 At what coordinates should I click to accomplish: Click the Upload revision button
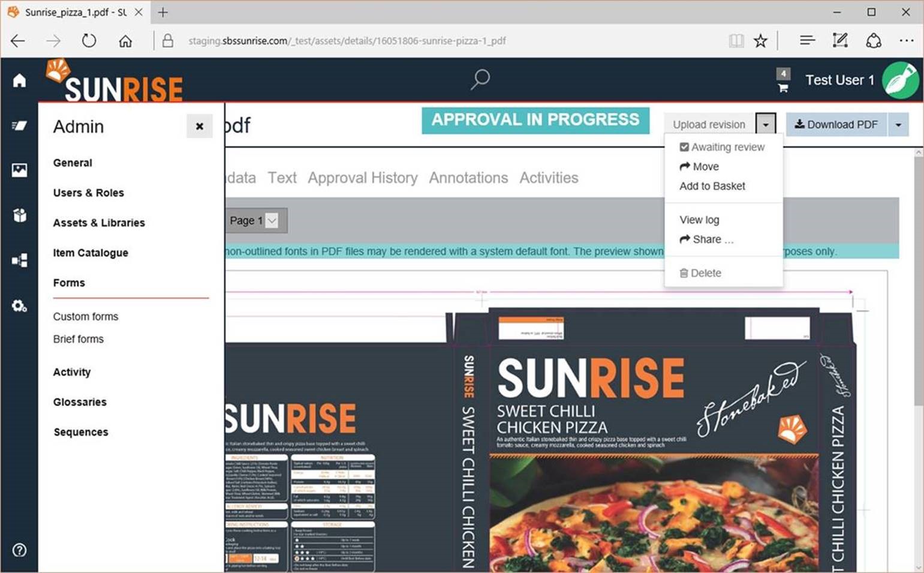[709, 125]
